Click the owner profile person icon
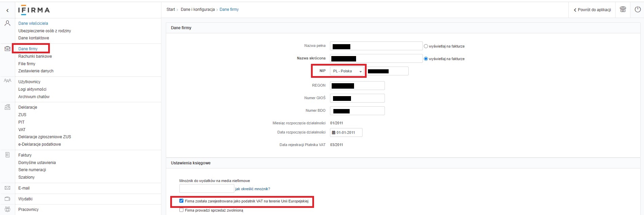 (7, 23)
